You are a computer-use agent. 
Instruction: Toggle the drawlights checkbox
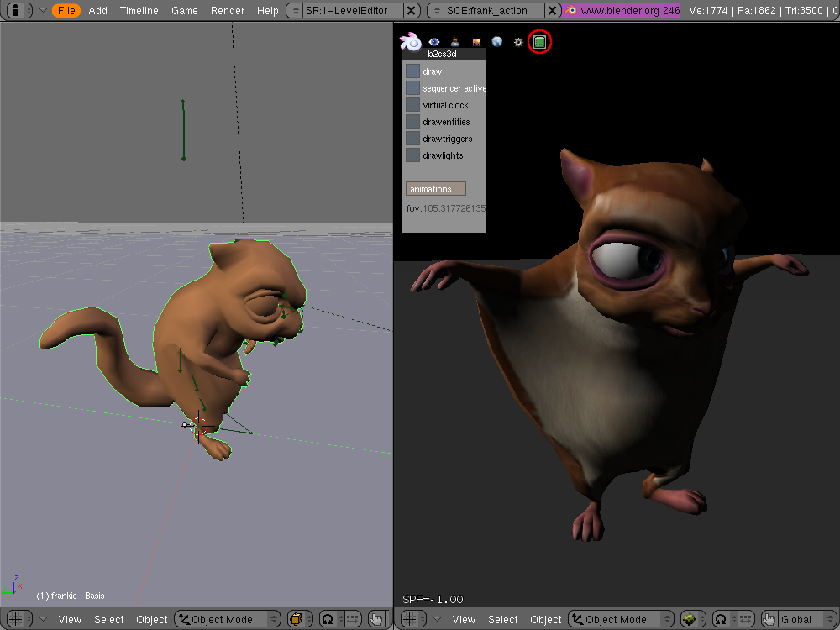412,155
